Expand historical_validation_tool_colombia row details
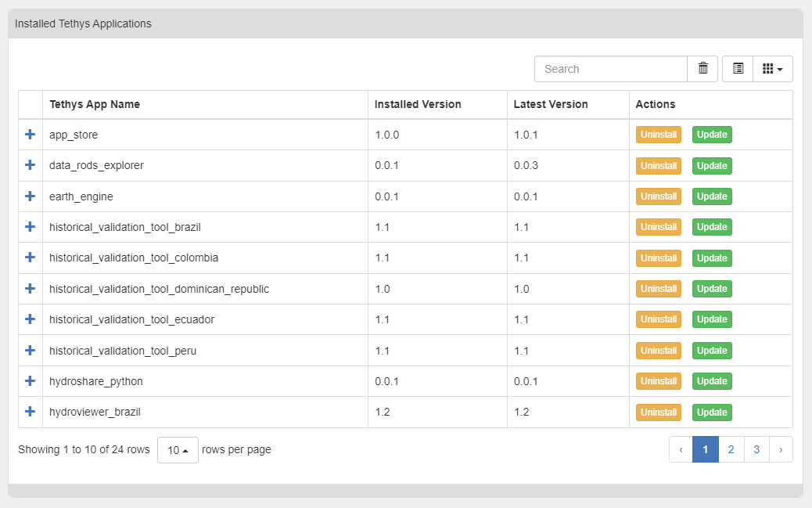This screenshot has height=508, width=812. [x=30, y=257]
